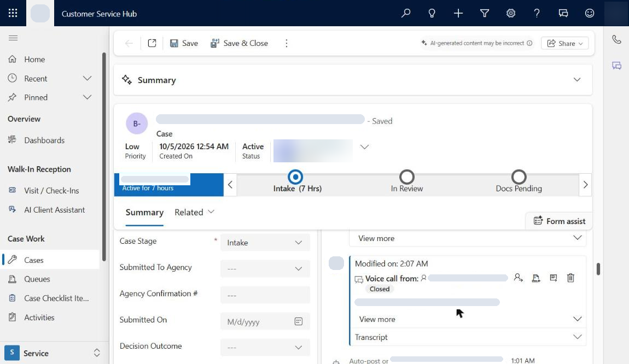Screen dimensions: 629x364
Task: Open the app launcher waffle menu
Action: (x=13, y=13)
